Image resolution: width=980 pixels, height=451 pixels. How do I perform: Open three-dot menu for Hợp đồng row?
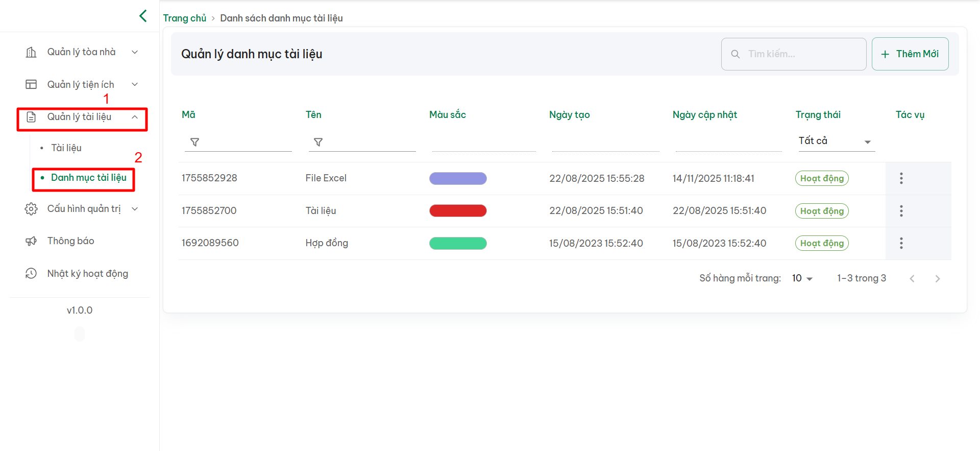coord(901,243)
